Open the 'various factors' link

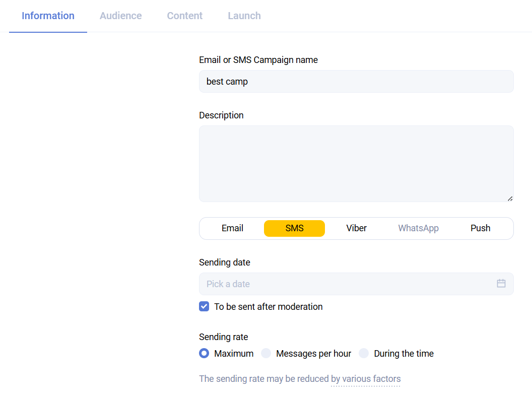click(366, 379)
